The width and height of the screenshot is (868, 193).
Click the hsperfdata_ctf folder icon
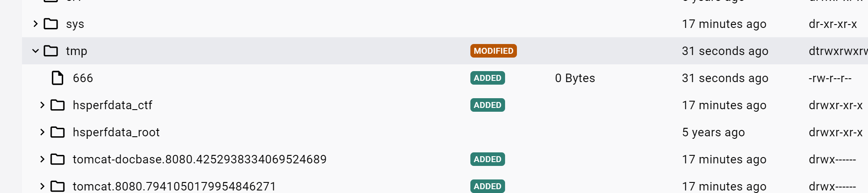58,105
